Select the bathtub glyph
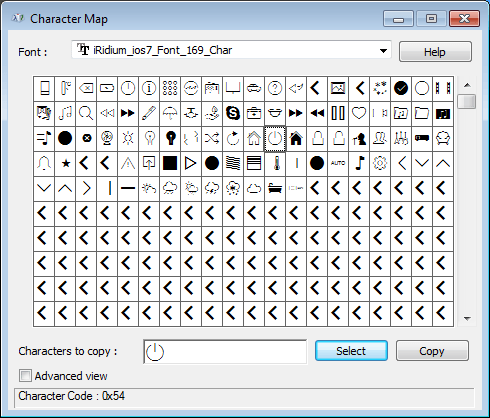Viewport: 490px width, 418px height. 275,189
